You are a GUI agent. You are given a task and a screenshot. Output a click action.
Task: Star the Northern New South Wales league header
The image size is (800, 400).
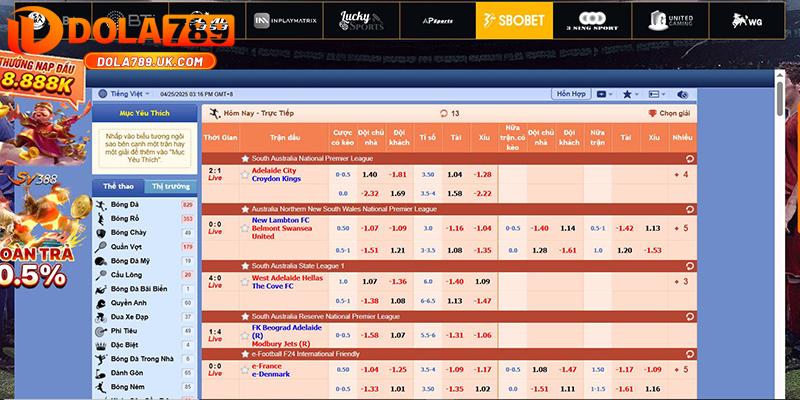pyautogui.click(x=245, y=209)
